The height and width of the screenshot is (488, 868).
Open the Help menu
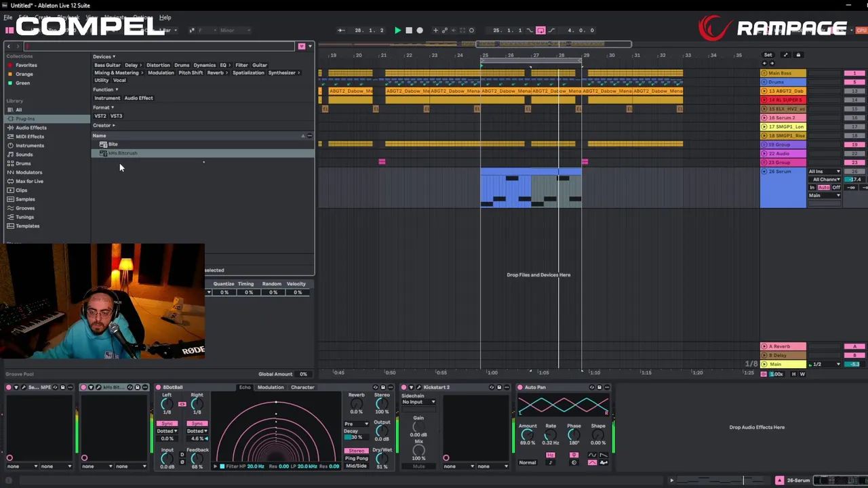pos(165,17)
